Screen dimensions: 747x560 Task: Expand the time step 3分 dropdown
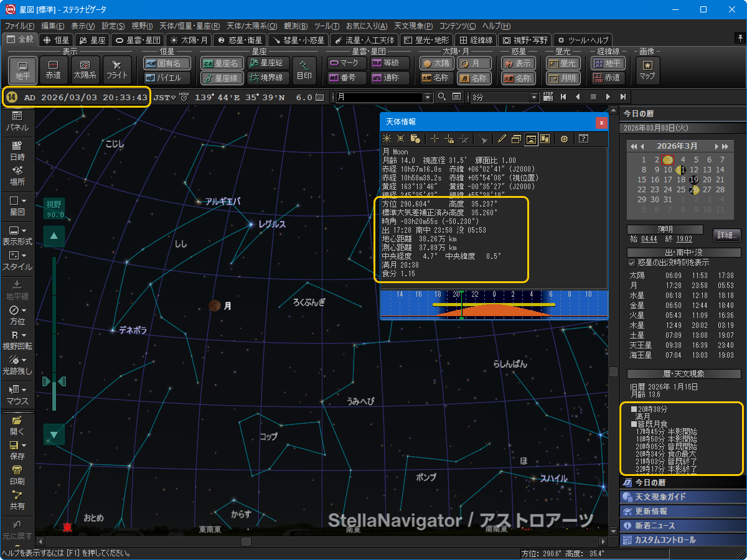pyautogui.click(x=533, y=97)
